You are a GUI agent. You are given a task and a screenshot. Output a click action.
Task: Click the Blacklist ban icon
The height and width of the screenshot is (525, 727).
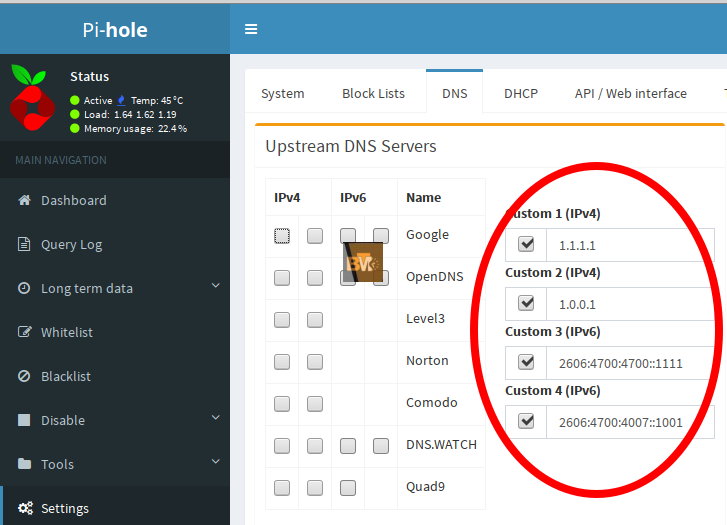pos(24,376)
